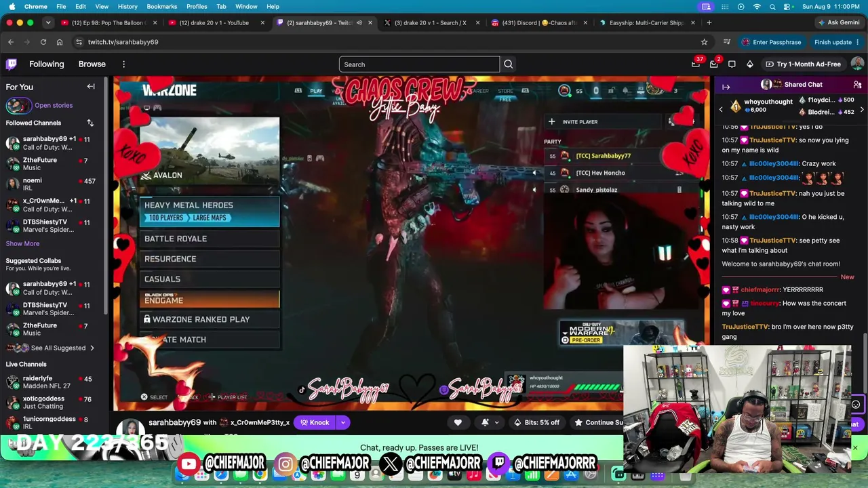
Task: Open the Chrome File menu
Action: (61, 7)
